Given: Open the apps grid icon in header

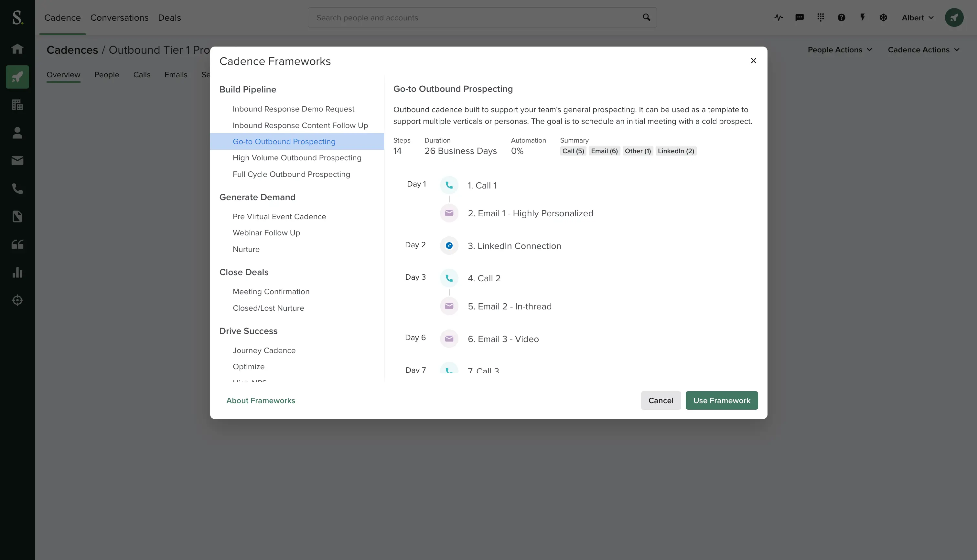Looking at the screenshot, I should (x=821, y=18).
